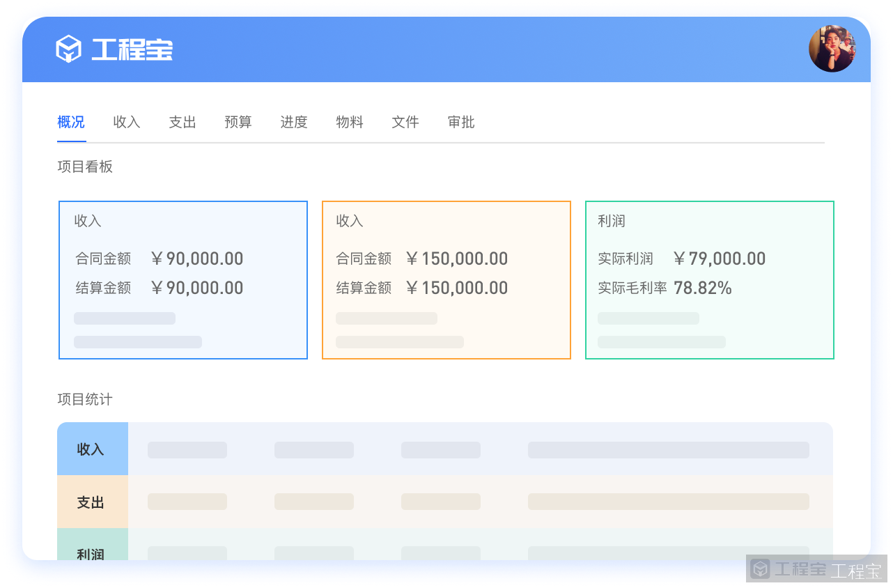This screenshot has height=588, width=893.
Task: Click the watermark cube icon at bottom right
Action: (x=761, y=569)
